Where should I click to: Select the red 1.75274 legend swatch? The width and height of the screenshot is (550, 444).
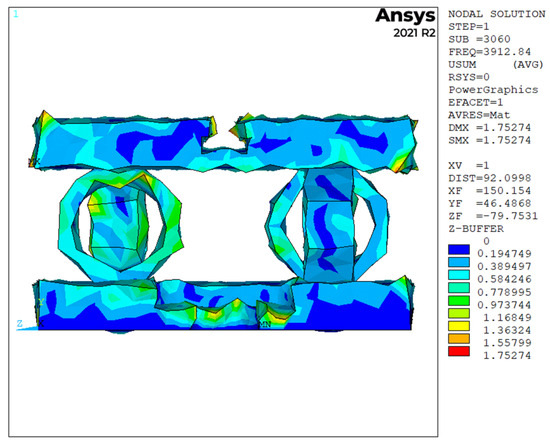[459, 351]
